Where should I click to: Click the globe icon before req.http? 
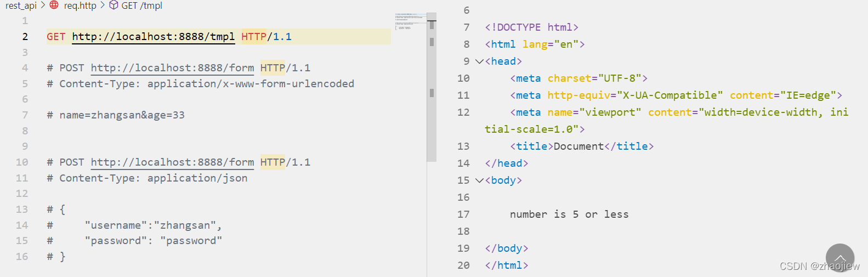pyautogui.click(x=54, y=5)
